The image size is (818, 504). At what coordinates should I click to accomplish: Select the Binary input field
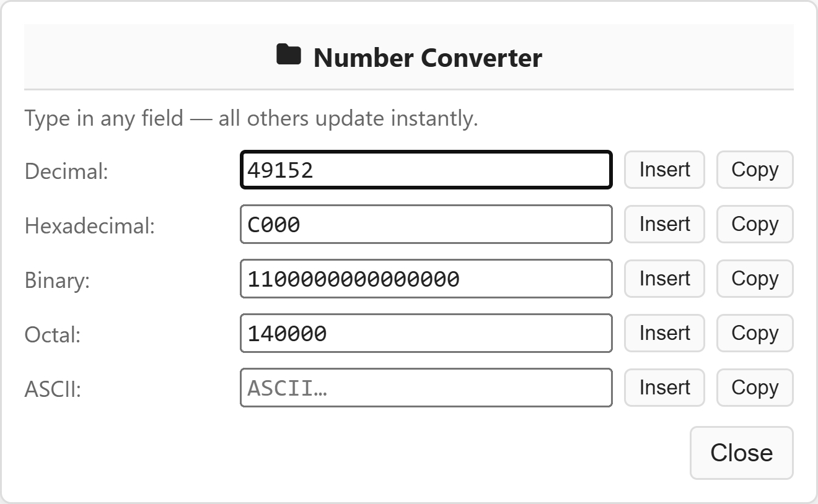426,279
